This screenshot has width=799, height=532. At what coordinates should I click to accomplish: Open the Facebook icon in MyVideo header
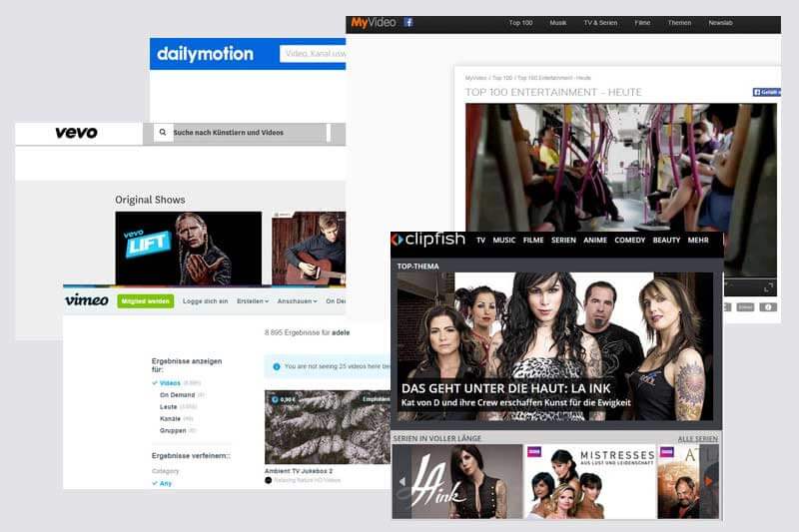pos(408,22)
